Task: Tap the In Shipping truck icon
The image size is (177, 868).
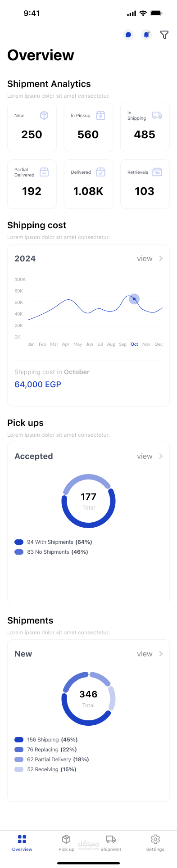Action: 157,115
